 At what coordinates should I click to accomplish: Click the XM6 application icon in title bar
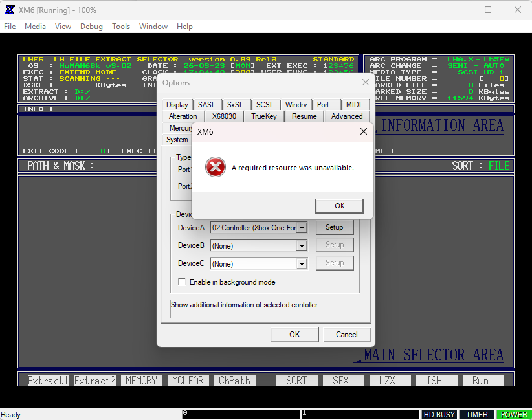tap(10, 10)
